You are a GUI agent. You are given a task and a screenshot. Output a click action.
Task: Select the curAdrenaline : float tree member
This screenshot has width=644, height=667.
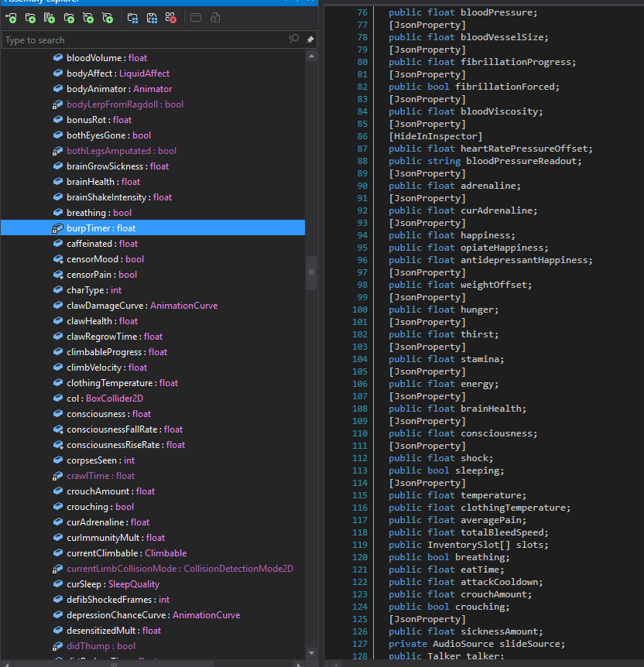pyautogui.click(x=108, y=522)
